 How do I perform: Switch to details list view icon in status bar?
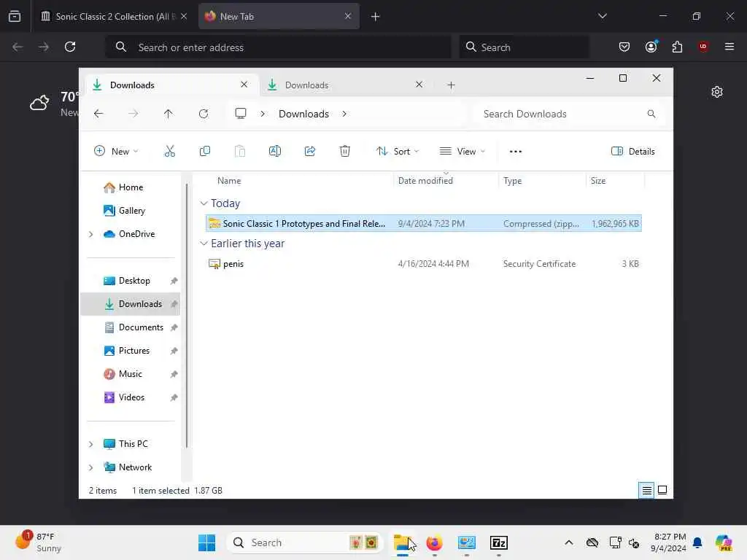[x=646, y=490]
